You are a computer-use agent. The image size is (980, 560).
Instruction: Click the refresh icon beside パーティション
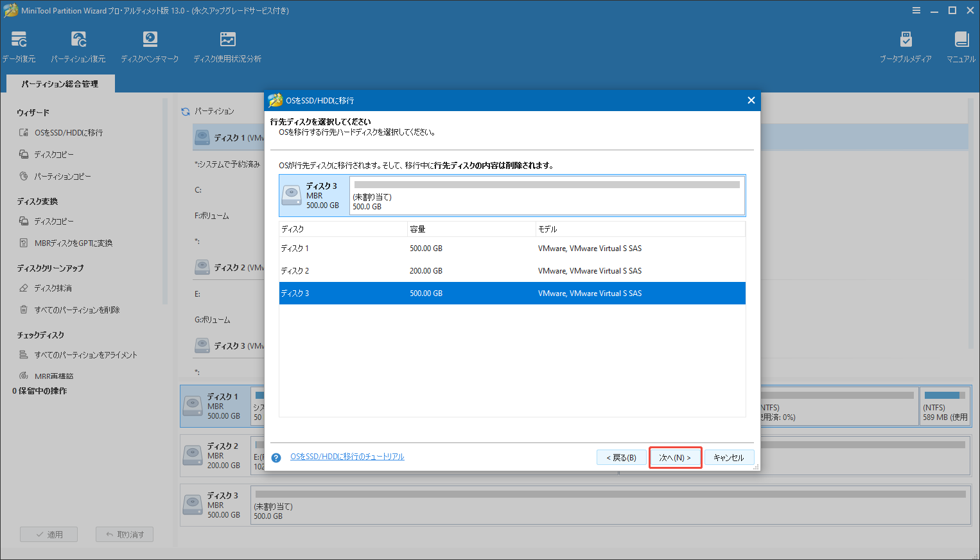click(x=185, y=110)
